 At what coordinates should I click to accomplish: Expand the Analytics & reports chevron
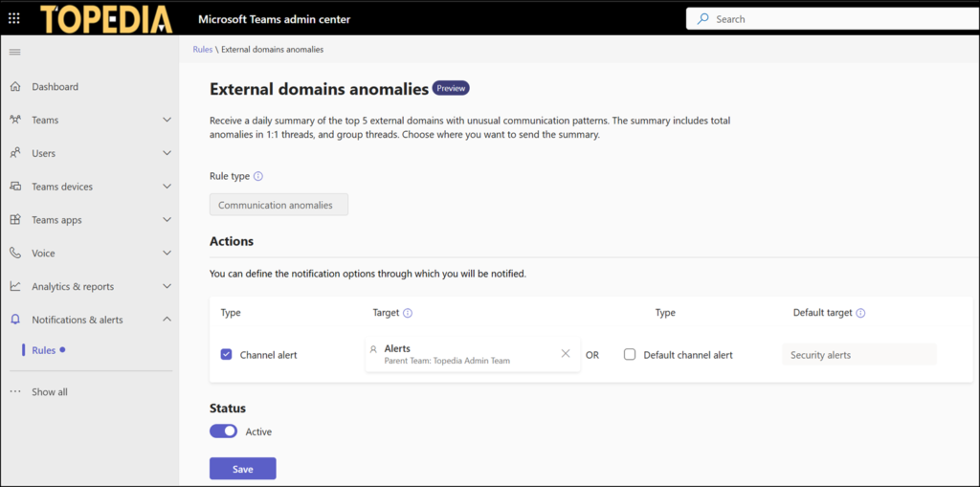pyautogui.click(x=167, y=286)
